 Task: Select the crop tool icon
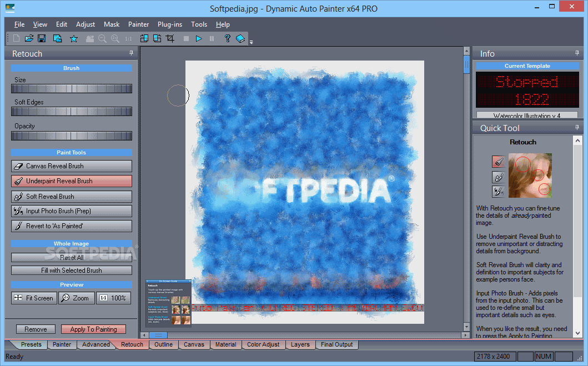(x=170, y=38)
